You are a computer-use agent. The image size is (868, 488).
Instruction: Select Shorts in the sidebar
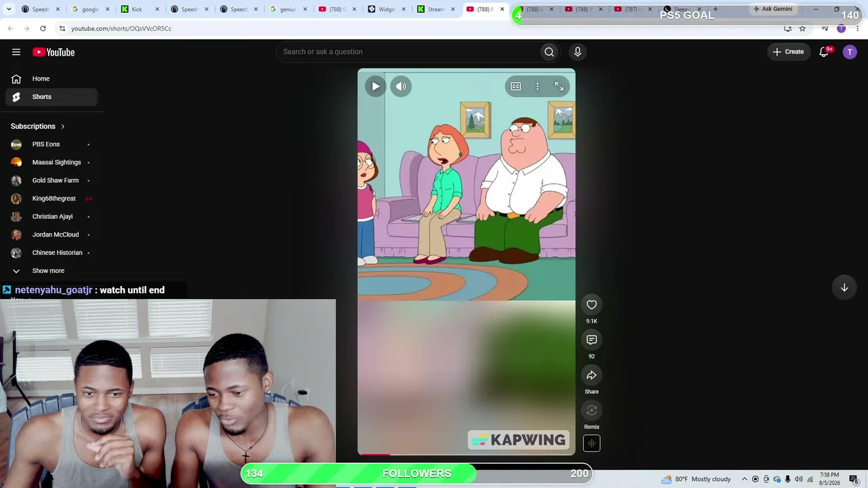click(x=52, y=97)
